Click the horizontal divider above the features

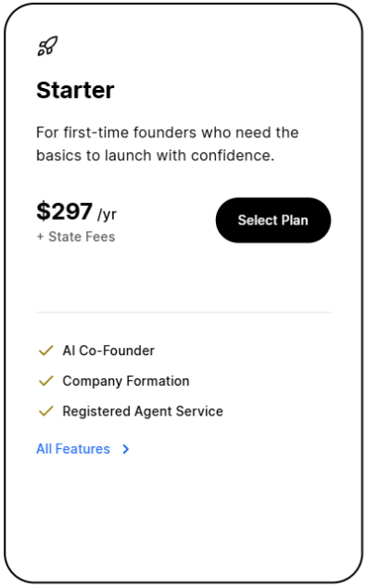184,312
